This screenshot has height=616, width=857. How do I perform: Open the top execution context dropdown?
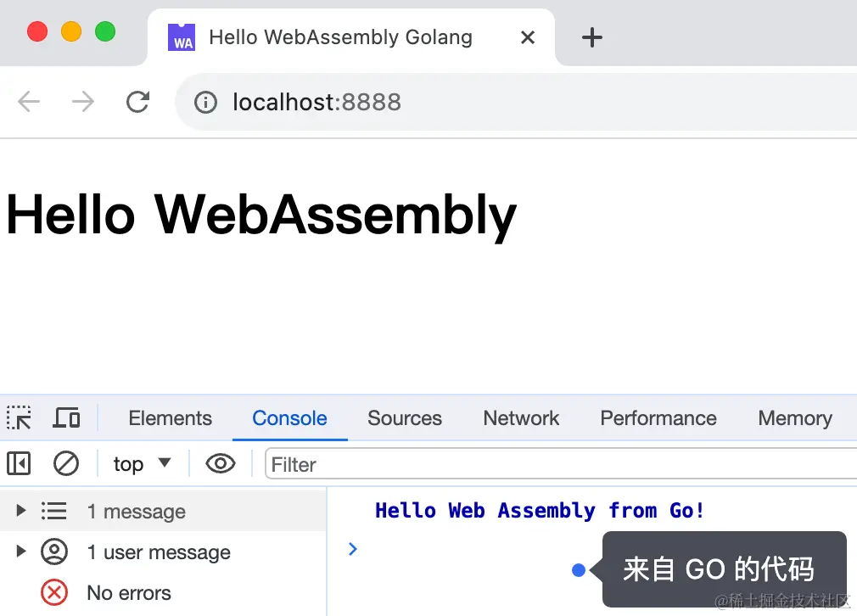click(x=143, y=463)
